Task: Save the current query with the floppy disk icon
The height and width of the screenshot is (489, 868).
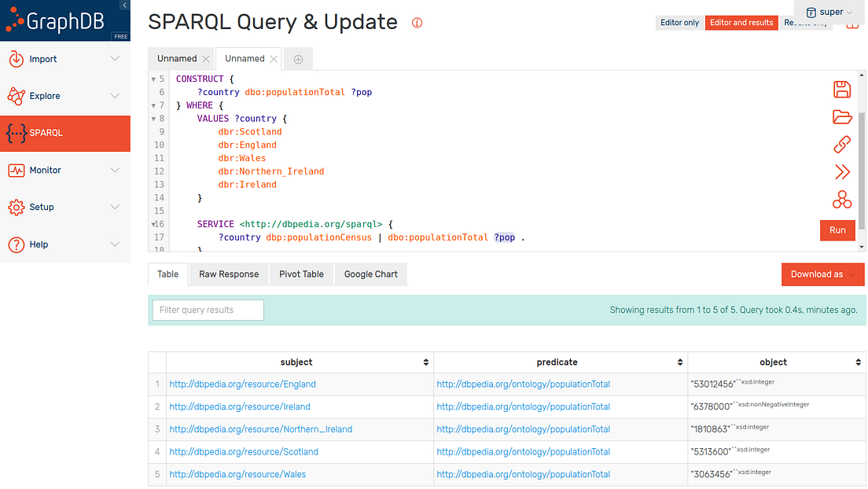Action: tap(842, 90)
